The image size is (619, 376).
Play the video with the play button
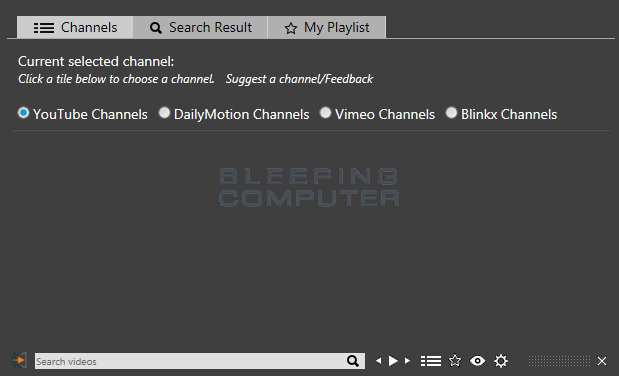[393, 361]
